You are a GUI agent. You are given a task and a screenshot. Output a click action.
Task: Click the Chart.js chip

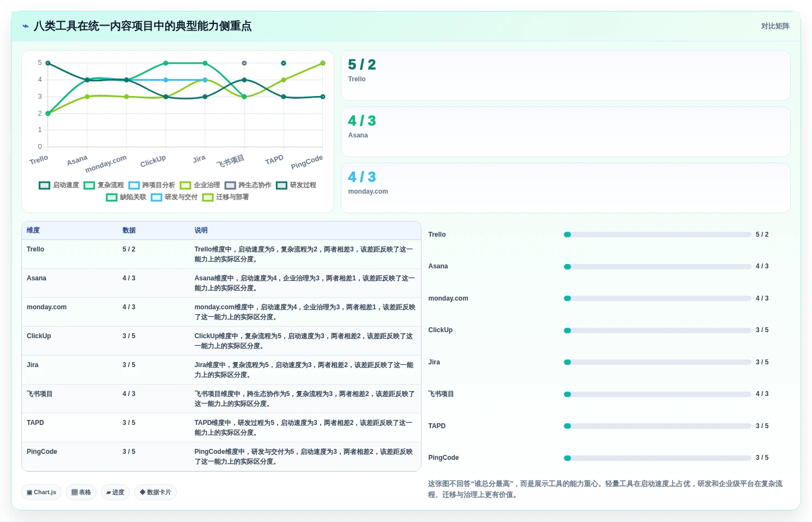click(41, 492)
